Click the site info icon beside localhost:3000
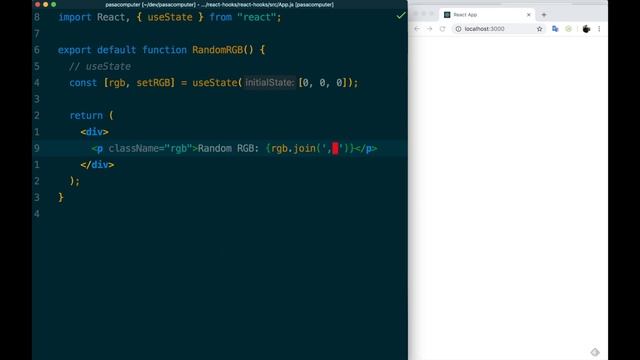640x360 pixels. click(x=458, y=29)
